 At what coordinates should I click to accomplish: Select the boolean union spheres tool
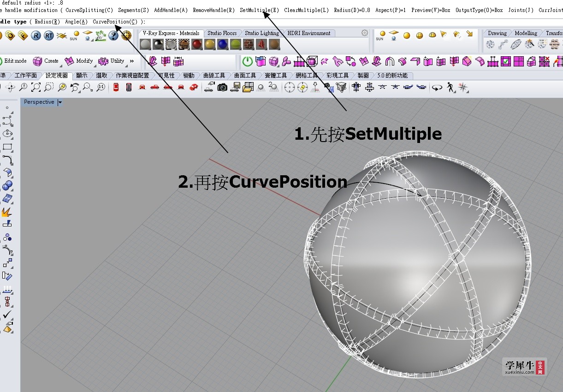click(x=7, y=185)
